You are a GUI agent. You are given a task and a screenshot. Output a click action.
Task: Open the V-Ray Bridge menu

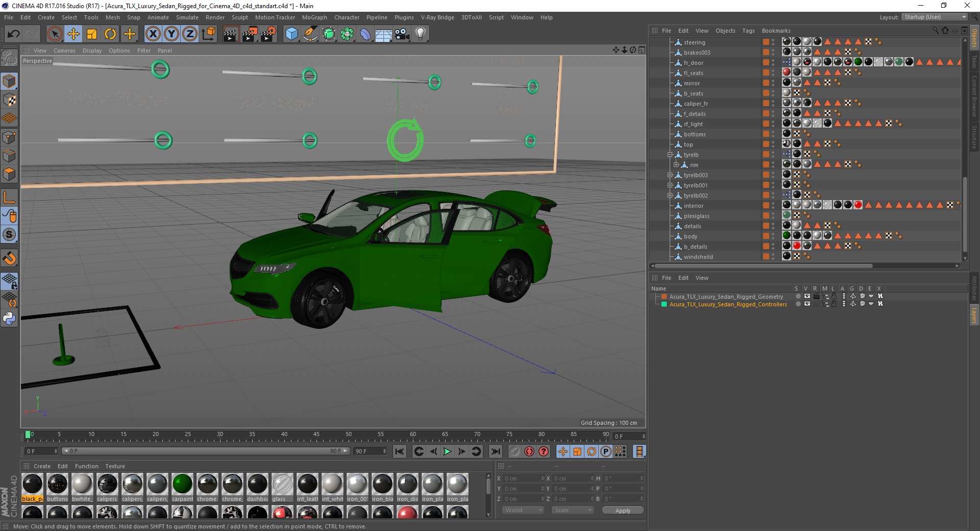(437, 17)
